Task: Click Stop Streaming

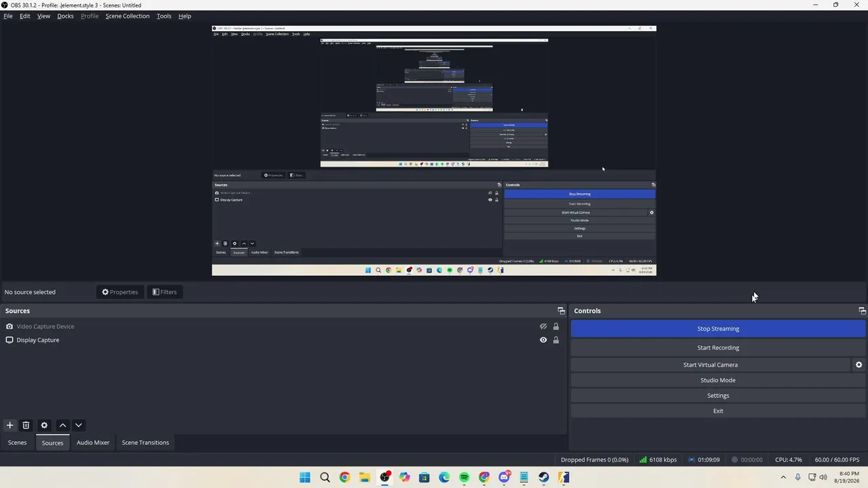Action: [x=718, y=329]
